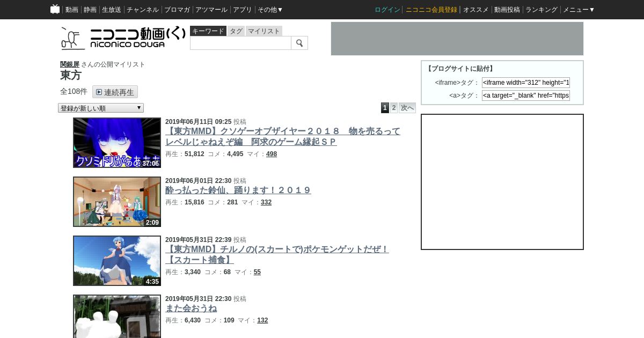Click the Niconico TV icon in top bar

pos(55,9)
